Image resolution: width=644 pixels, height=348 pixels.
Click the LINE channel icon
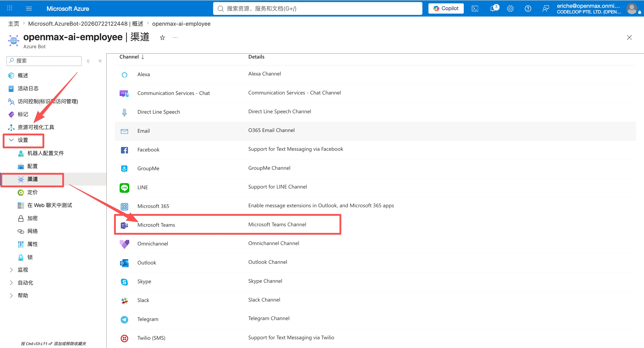click(124, 188)
